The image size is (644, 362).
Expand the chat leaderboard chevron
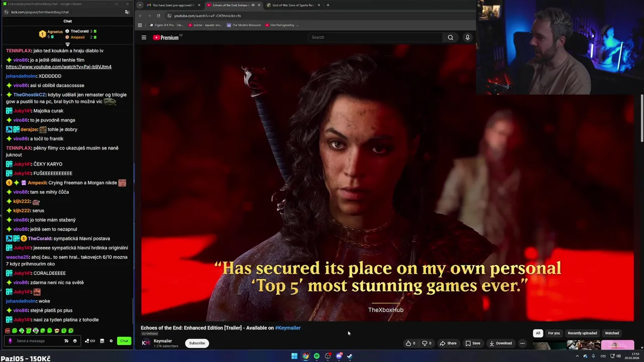(x=67, y=44)
